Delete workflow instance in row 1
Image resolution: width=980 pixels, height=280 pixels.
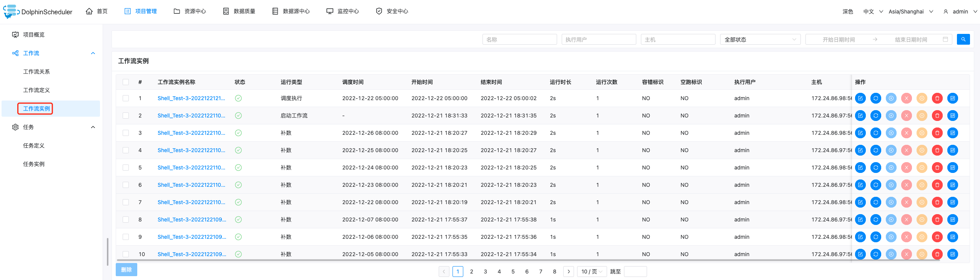[x=937, y=98]
